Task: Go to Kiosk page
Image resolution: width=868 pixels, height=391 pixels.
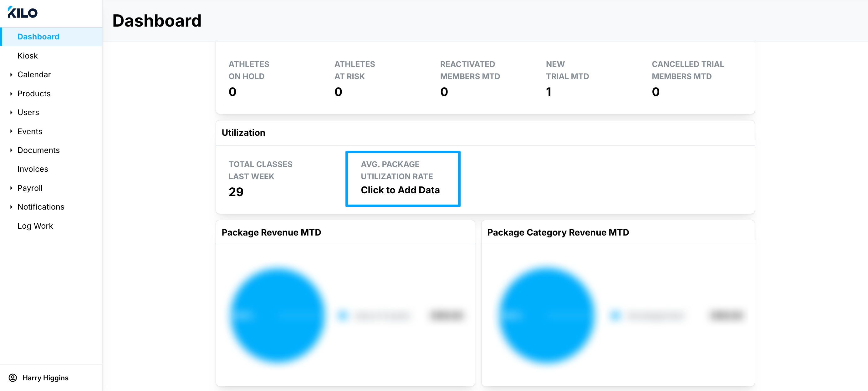Action: coord(28,56)
